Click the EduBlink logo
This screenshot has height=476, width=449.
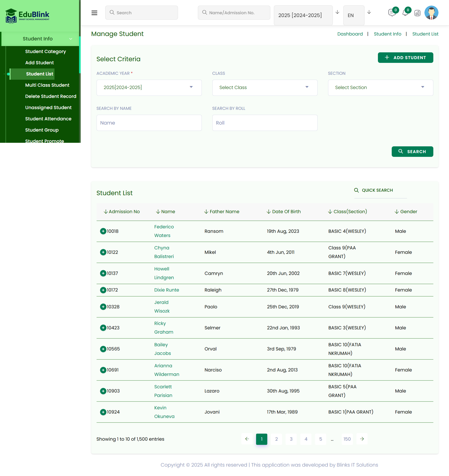[27, 16]
